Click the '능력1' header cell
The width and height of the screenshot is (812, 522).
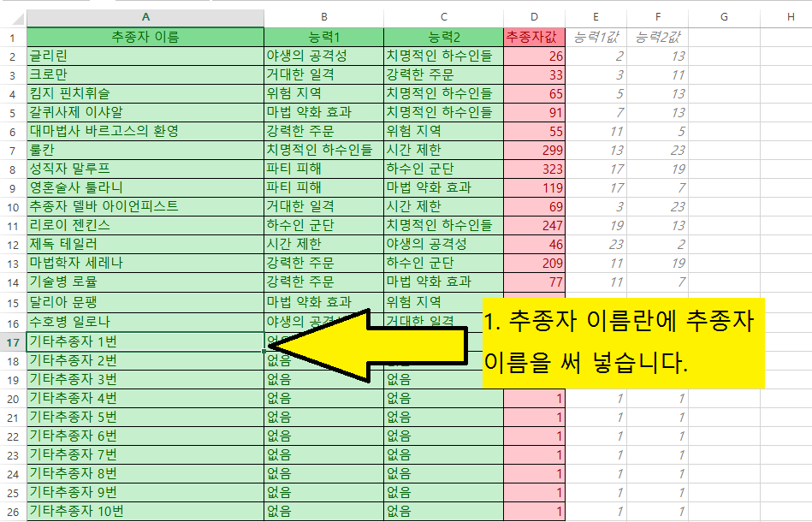(323, 37)
